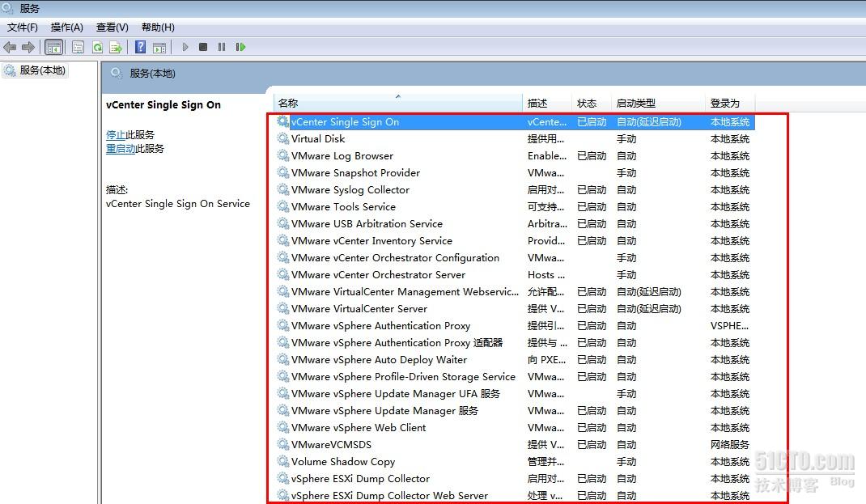Click Arbitra... description of USB Arbitration Service

click(547, 224)
